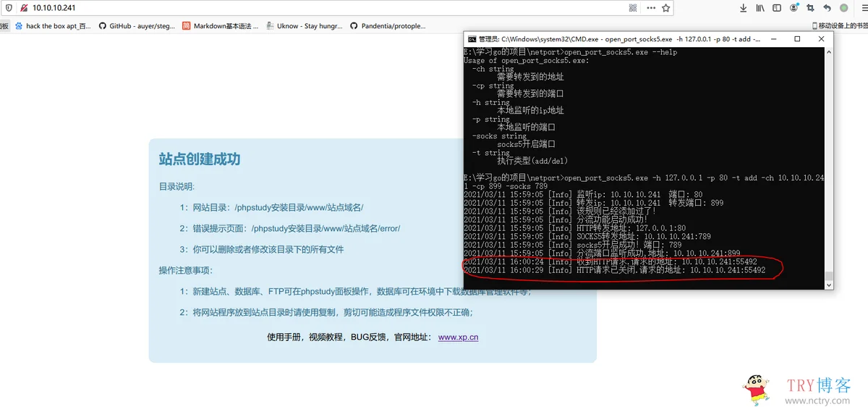Click the 收到HTTP请求 log line
The height and width of the screenshot is (407, 868).
point(610,261)
